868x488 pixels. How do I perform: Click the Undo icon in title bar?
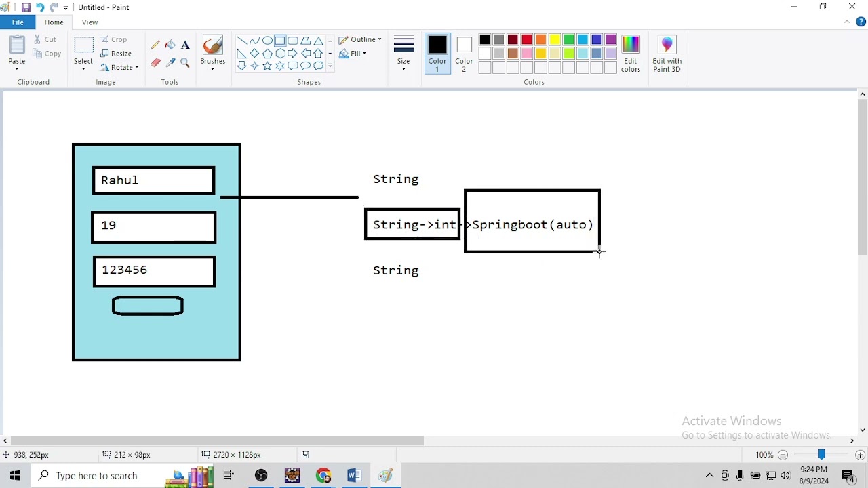40,7
